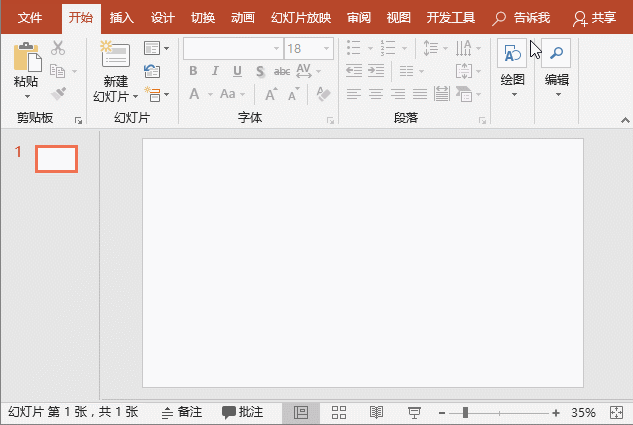The image size is (633, 425).
Task: Start slideshow from status bar icon
Action: 414,412
